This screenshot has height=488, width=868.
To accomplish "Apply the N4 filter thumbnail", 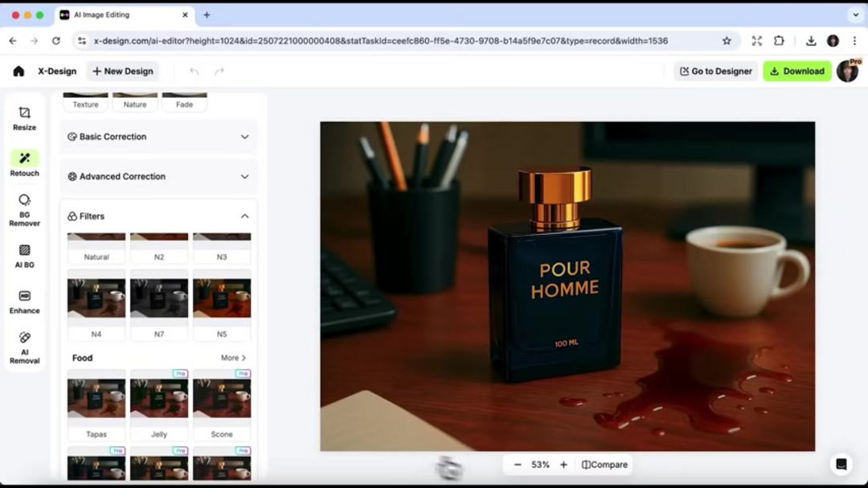I will tap(96, 298).
